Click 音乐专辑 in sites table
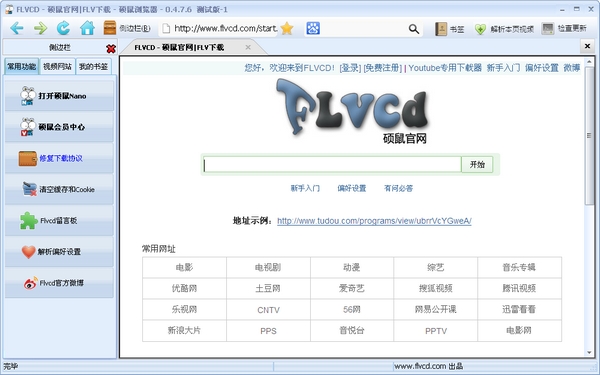Viewport: 600px width, 375px height. [x=519, y=267]
